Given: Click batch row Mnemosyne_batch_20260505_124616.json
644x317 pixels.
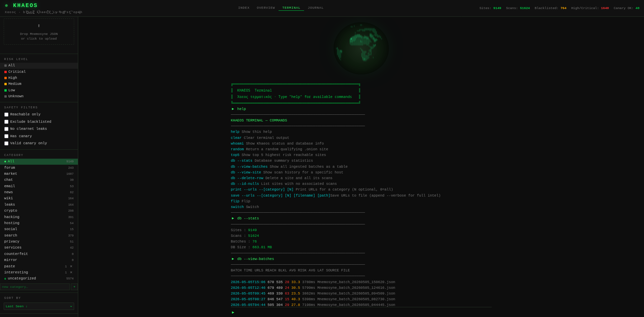Looking at the screenshot, I should pos(313,288).
